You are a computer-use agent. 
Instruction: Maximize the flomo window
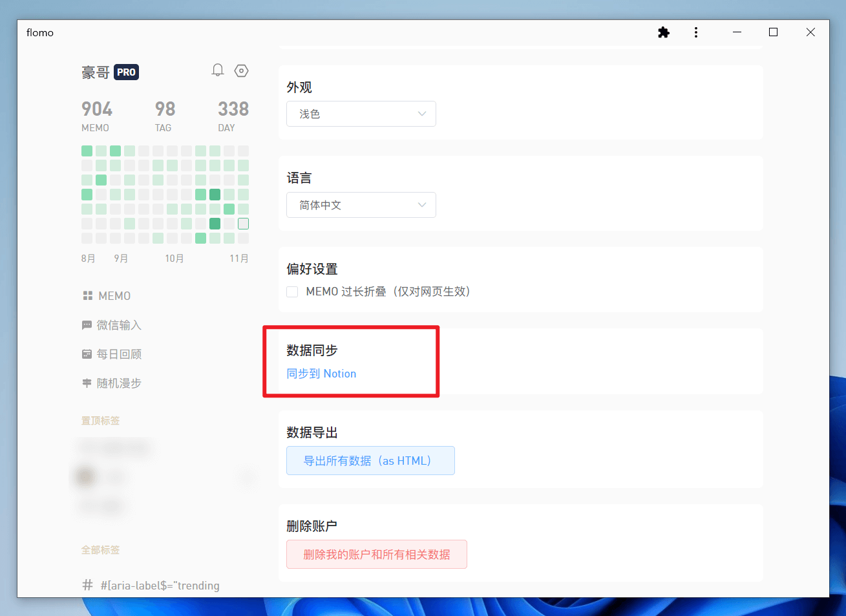click(773, 32)
